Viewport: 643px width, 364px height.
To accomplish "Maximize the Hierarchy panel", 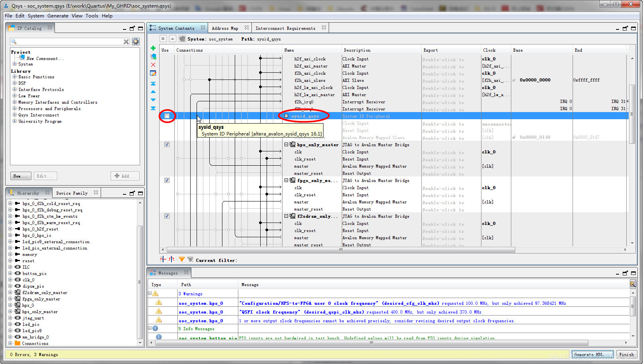I will 140,193.
